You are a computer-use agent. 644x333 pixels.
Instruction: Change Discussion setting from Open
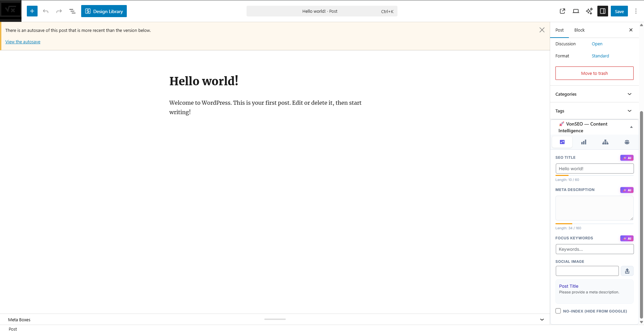[597, 44]
